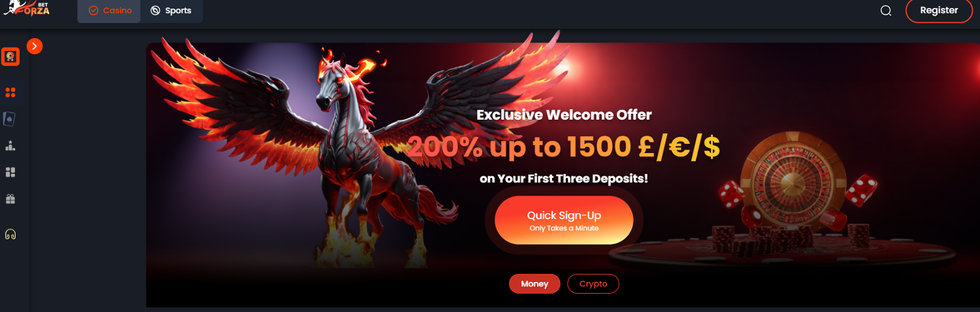
Task: Open the podium leaderboard sidebar icon
Action: coord(10,145)
